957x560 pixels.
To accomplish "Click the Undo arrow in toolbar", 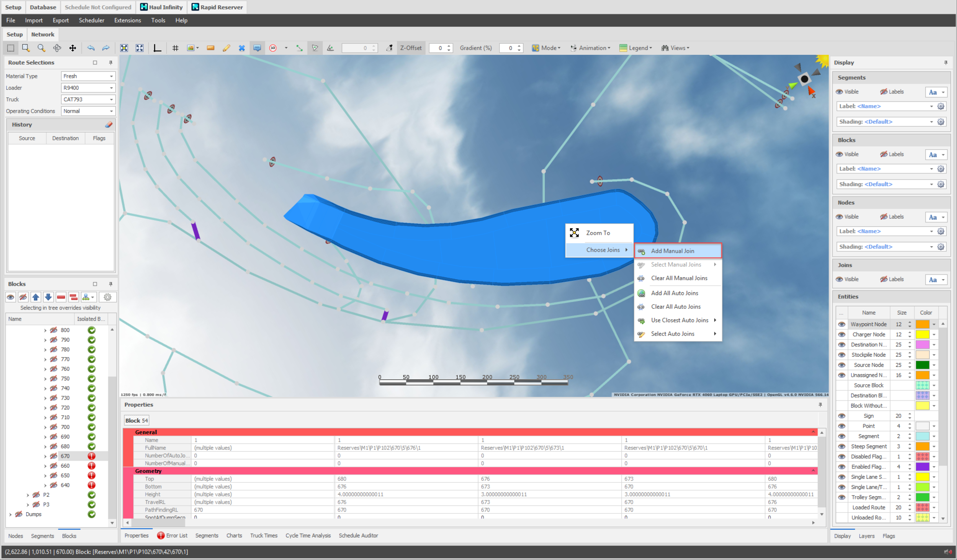I will (90, 48).
